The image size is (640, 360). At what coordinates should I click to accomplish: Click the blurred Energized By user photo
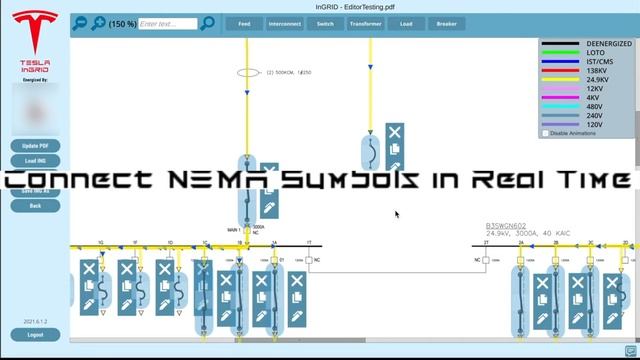[35, 109]
